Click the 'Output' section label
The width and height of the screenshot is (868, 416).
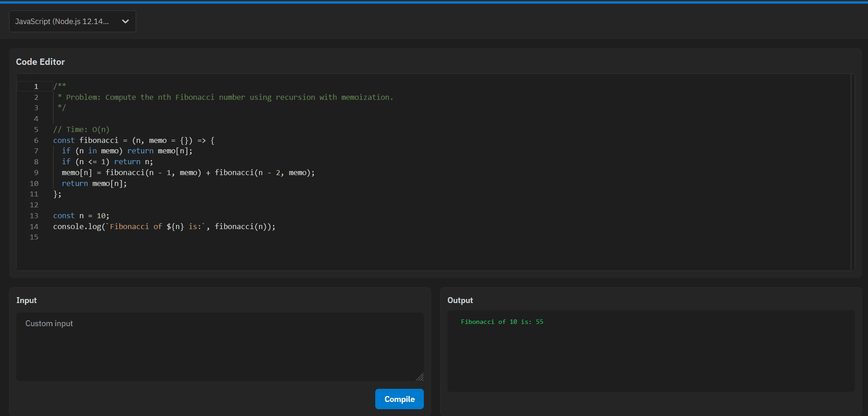[460, 300]
